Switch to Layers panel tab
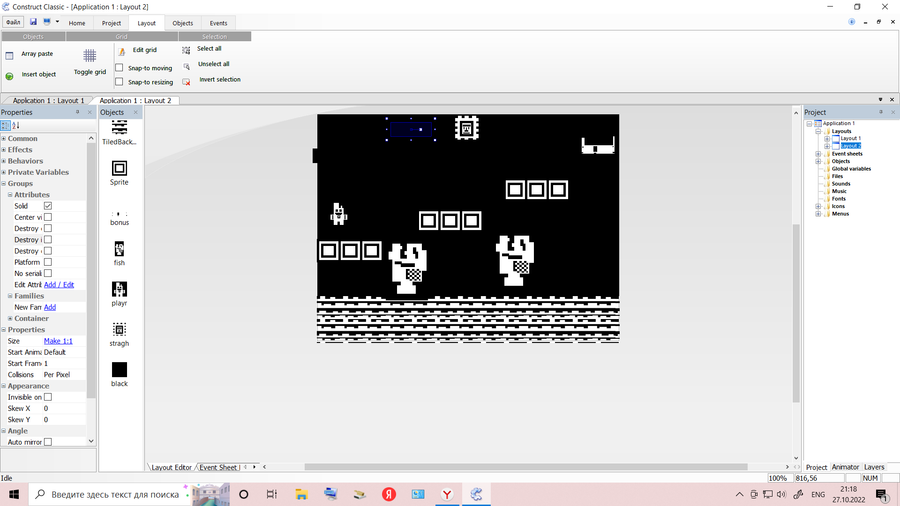Viewport: 900px width, 506px height. pyautogui.click(x=874, y=467)
